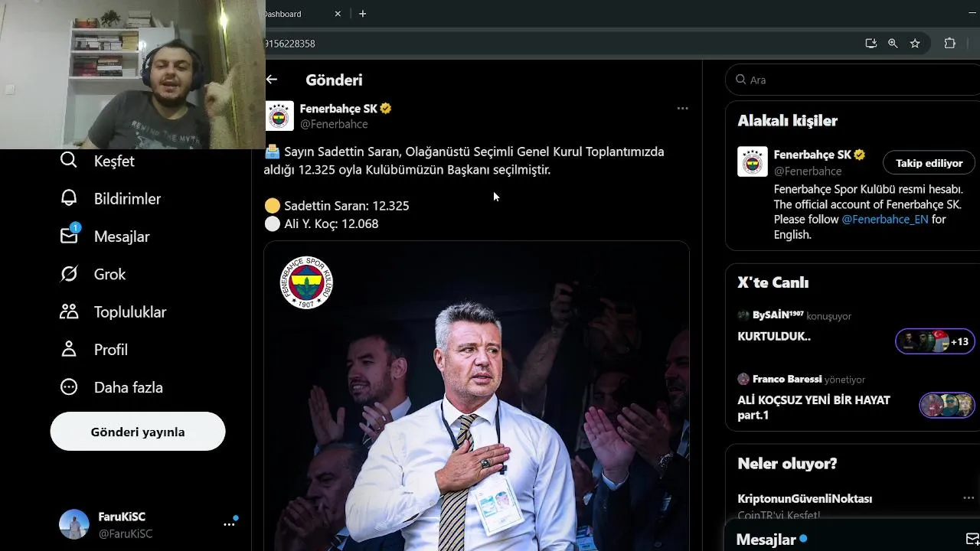
Task: Click the 'Sadettin Saran: 12.325' line
Action: (346, 206)
